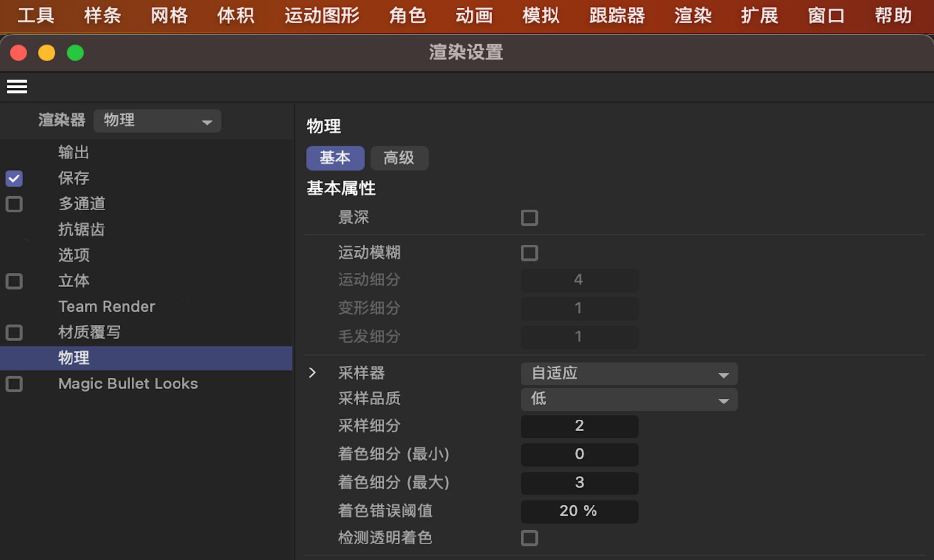Select the 输出 settings entry

73,152
